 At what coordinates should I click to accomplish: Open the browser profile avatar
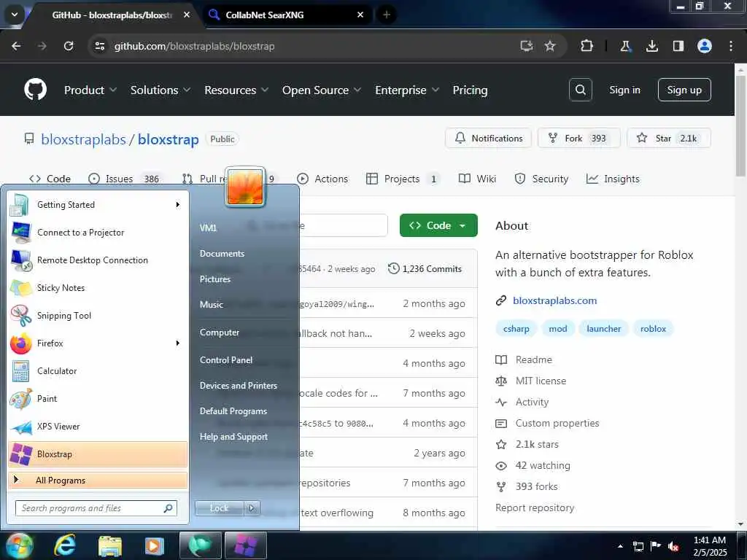point(704,46)
